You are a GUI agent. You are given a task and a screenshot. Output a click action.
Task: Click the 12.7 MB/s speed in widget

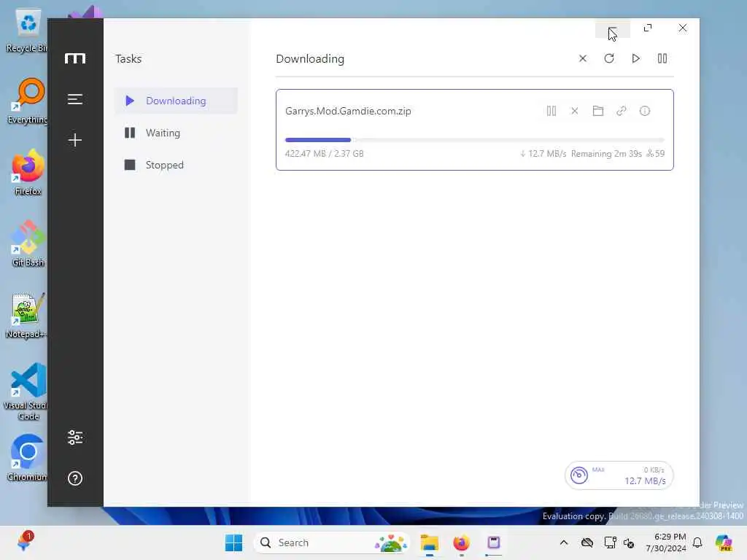(645, 481)
